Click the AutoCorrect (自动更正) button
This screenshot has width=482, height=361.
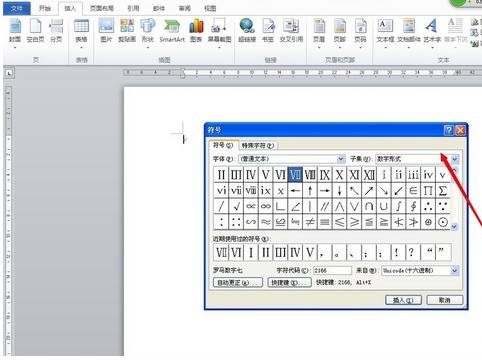(x=238, y=283)
